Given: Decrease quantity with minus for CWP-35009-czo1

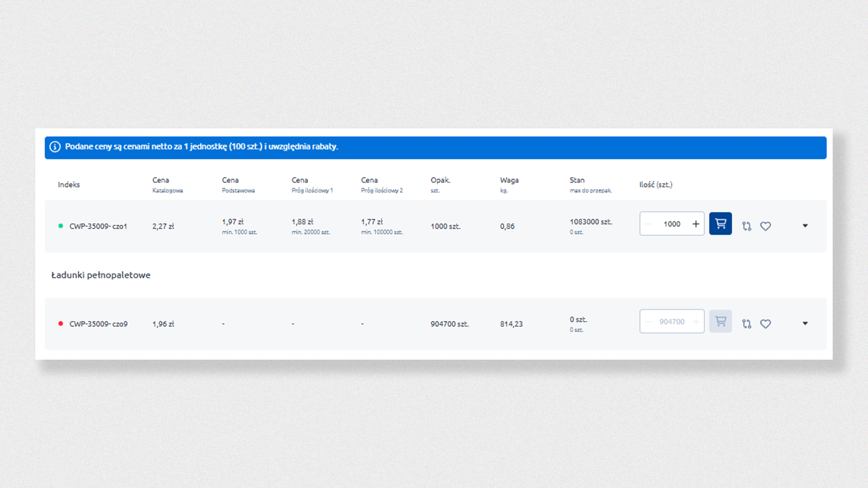Looking at the screenshot, I should pyautogui.click(x=648, y=224).
